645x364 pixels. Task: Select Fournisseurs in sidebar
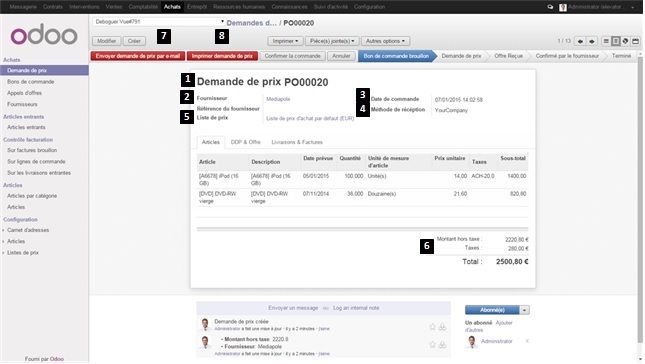coord(22,104)
